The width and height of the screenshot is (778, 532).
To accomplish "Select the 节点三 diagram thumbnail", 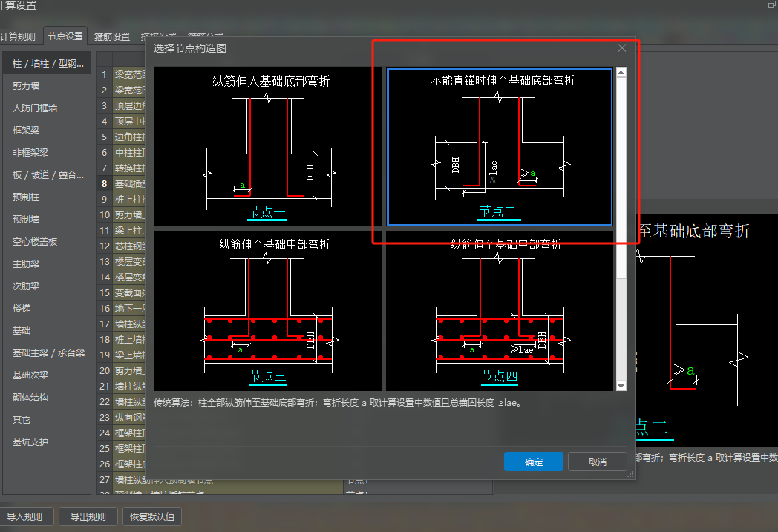I will click(x=268, y=310).
